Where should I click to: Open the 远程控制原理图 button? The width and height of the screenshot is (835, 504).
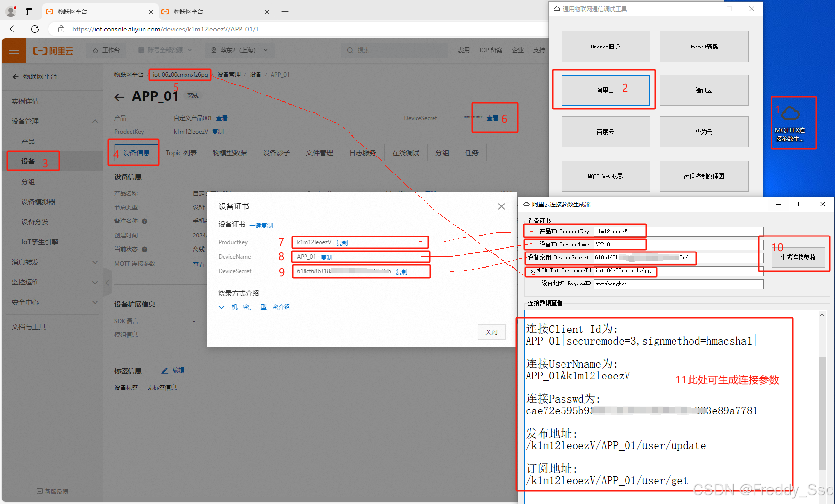pos(704,176)
